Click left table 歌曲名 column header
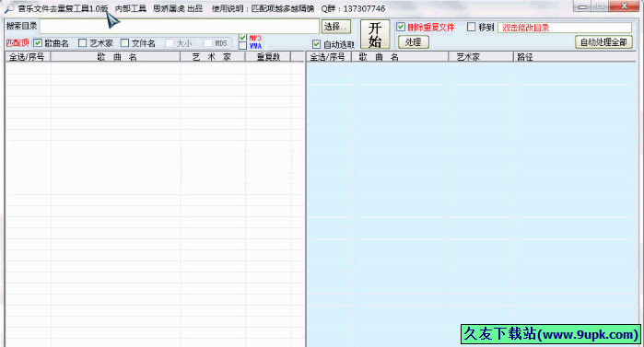 115,57
